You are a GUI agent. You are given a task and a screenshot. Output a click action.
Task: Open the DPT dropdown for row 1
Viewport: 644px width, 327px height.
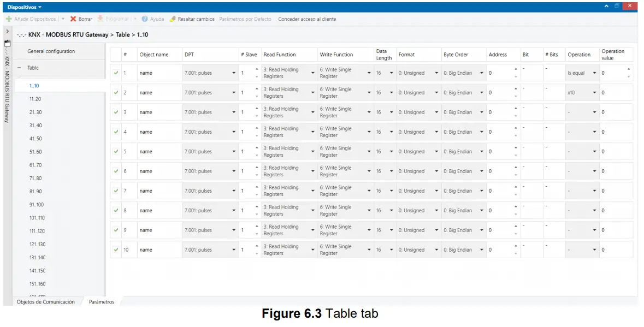[x=234, y=73]
